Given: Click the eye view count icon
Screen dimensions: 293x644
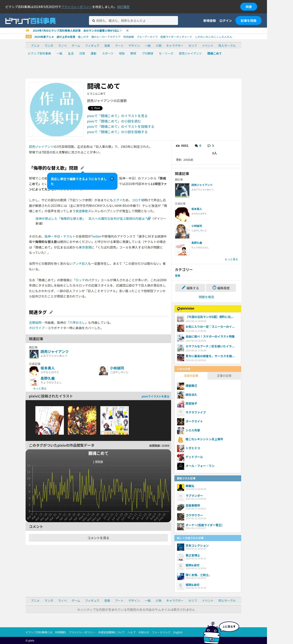Looking at the screenshot, I should [x=178, y=146].
